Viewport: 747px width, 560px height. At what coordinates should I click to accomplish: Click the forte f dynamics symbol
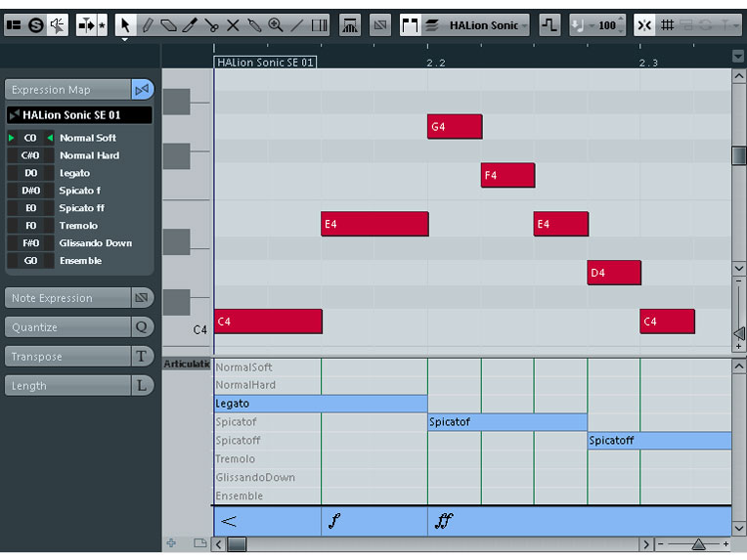pos(335,521)
